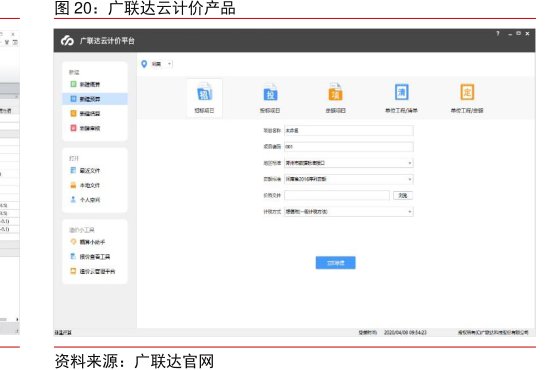Click the orange square icon for 新建结算
The height and width of the screenshot is (370, 560).
(x=73, y=113)
